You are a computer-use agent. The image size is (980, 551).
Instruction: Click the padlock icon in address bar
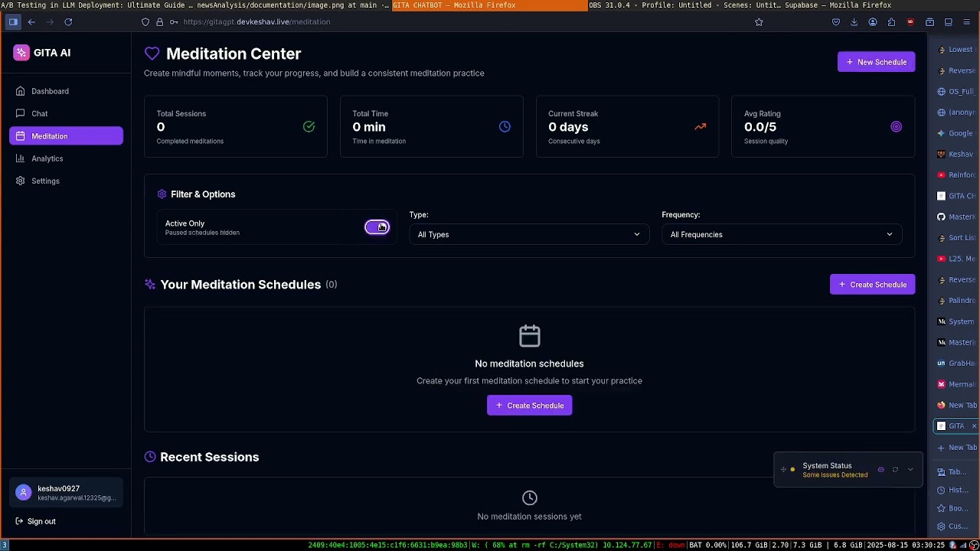click(x=160, y=22)
